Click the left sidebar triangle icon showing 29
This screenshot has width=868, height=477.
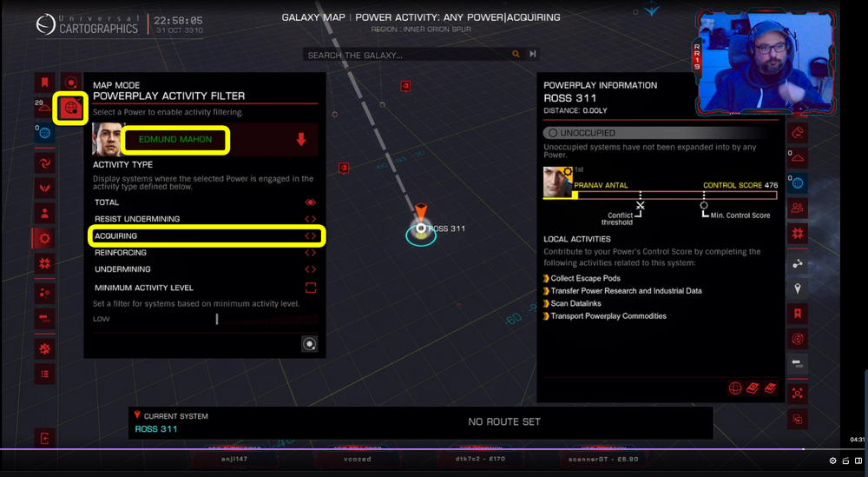point(44,108)
